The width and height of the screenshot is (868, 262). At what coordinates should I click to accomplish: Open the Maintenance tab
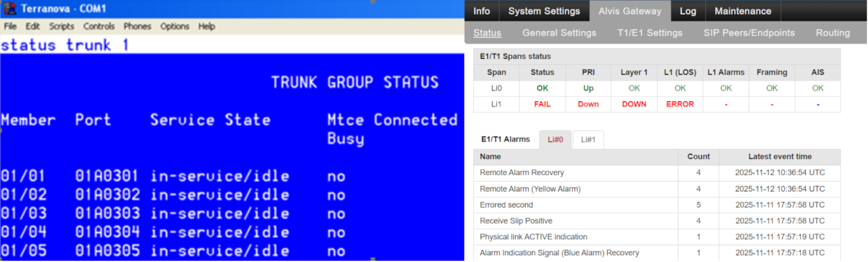743,11
